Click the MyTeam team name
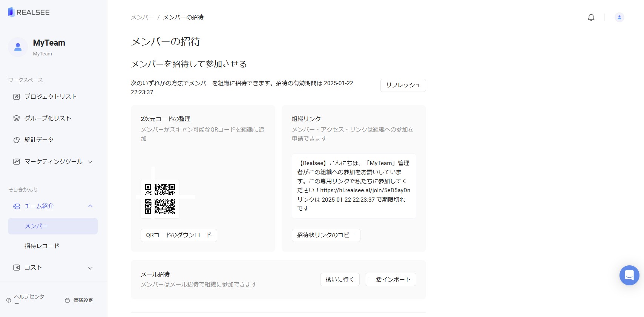This screenshot has width=644, height=317. click(49, 43)
